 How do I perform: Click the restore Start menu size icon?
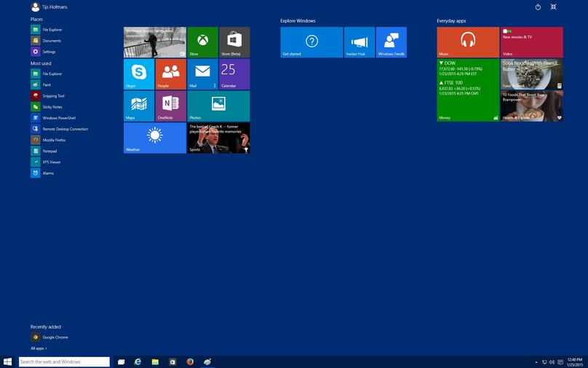pyautogui.click(x=553, y=7)
